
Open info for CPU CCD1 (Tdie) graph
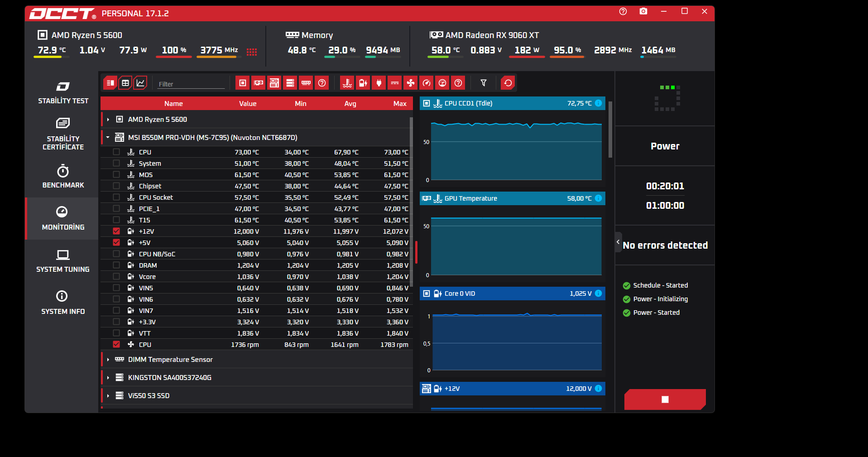click(x=598, y=103)
